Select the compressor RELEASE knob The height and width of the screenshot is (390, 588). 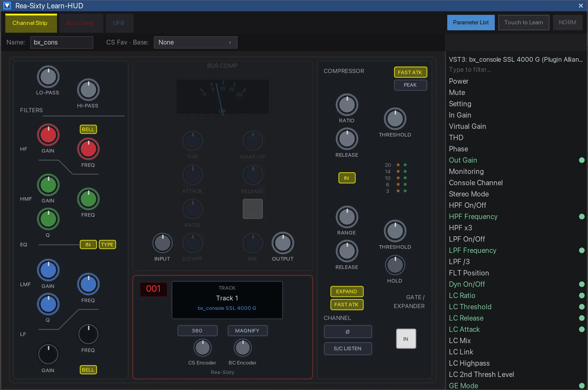pyautogui.click(x=347, y=139)
